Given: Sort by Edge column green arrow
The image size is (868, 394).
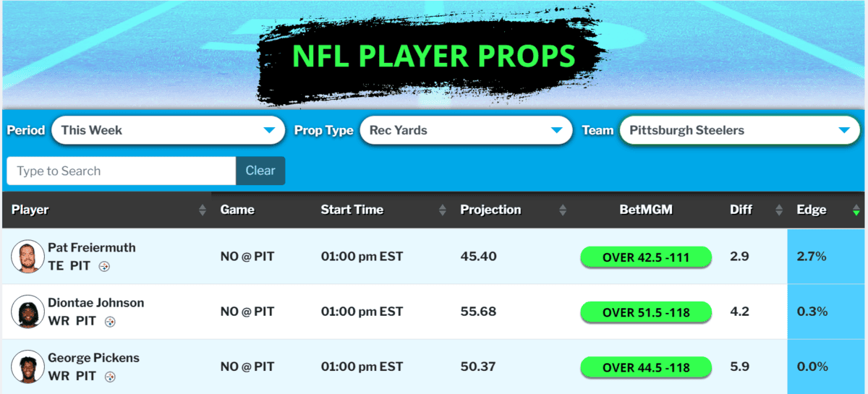Looking at the screenshot, I should [x=856, y=211].
